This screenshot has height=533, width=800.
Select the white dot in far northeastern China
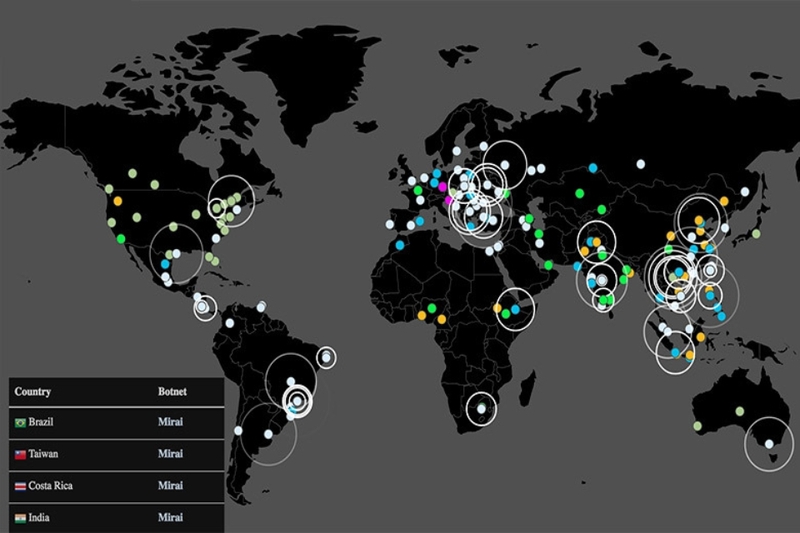coord(745,192)
